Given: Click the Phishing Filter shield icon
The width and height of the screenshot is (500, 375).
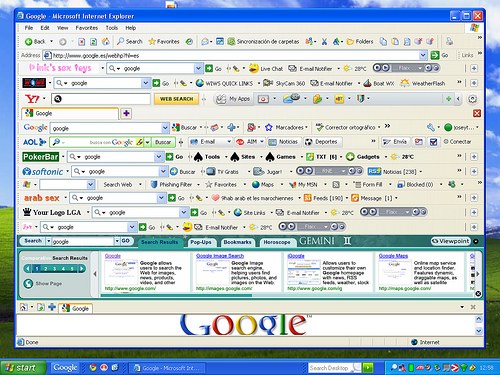Looking at the screenshot, I should [x=154, y=184].
